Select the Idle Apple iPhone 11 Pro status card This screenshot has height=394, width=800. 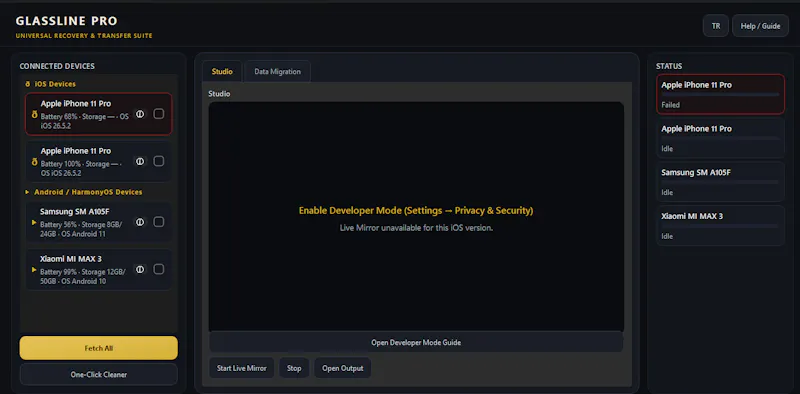coord(720,138)
